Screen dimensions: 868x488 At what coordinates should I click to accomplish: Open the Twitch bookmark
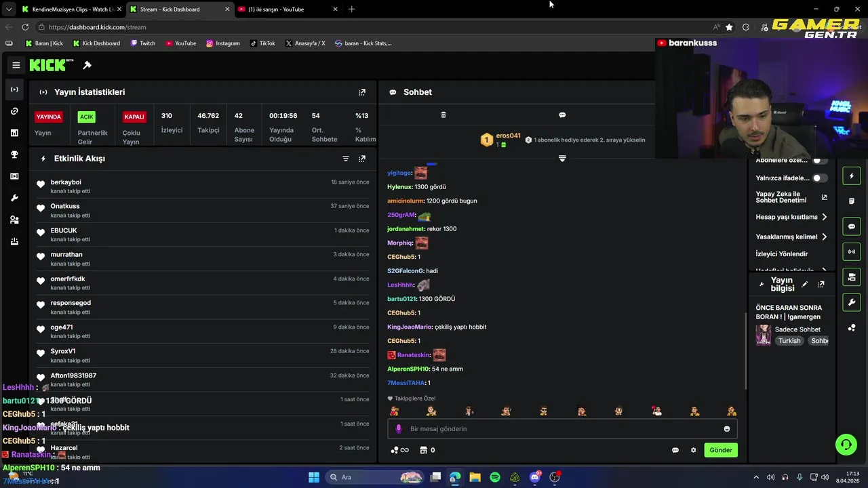(x=142, y=43)
